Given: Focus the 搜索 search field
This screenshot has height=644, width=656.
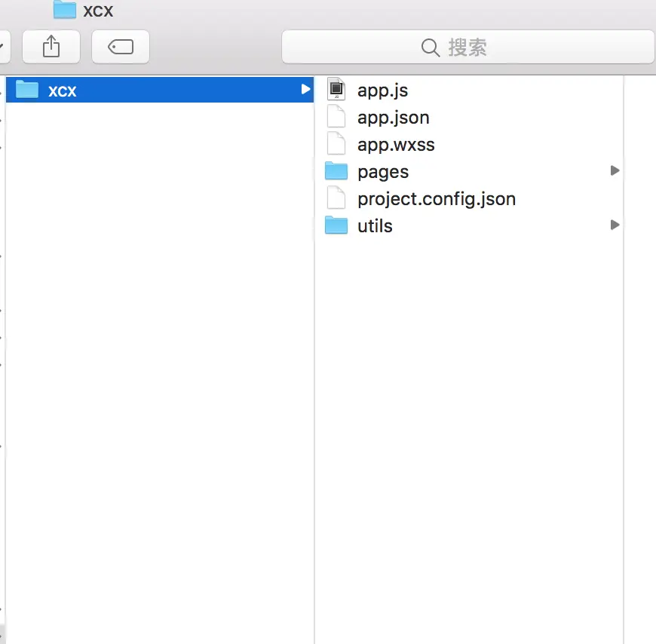Looking at the screenshot, I should [x=467, y=47].
